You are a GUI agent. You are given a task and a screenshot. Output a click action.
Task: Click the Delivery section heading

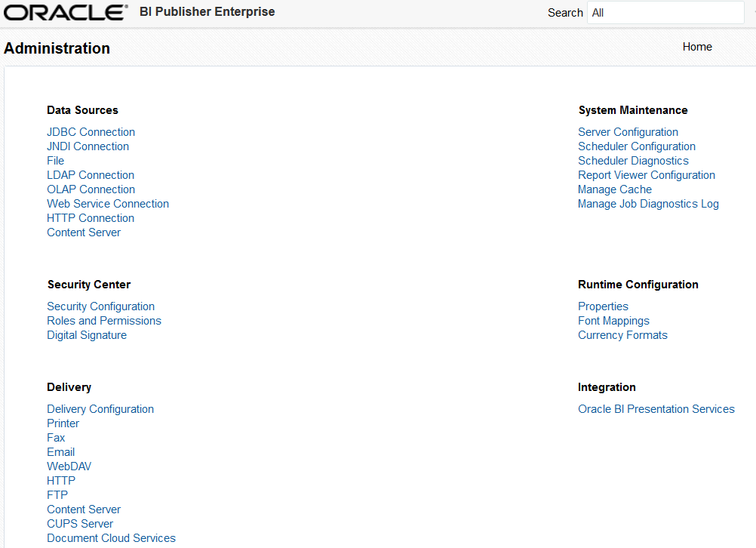[69, 387]
